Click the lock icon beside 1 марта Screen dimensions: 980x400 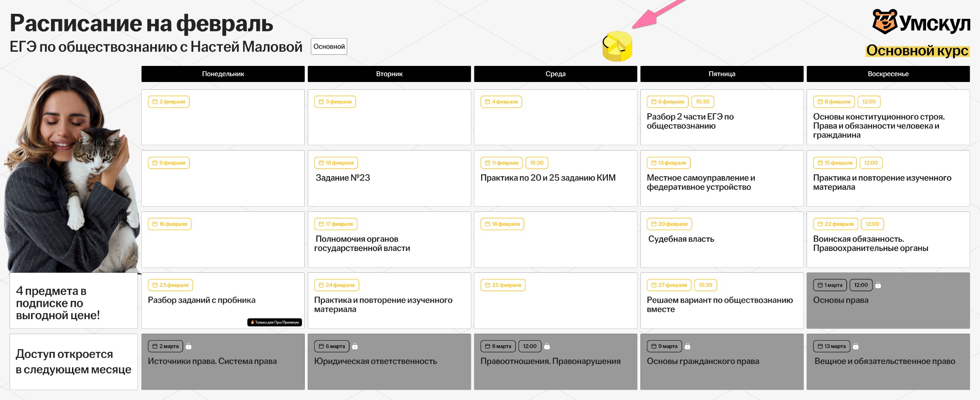point(878,285)
